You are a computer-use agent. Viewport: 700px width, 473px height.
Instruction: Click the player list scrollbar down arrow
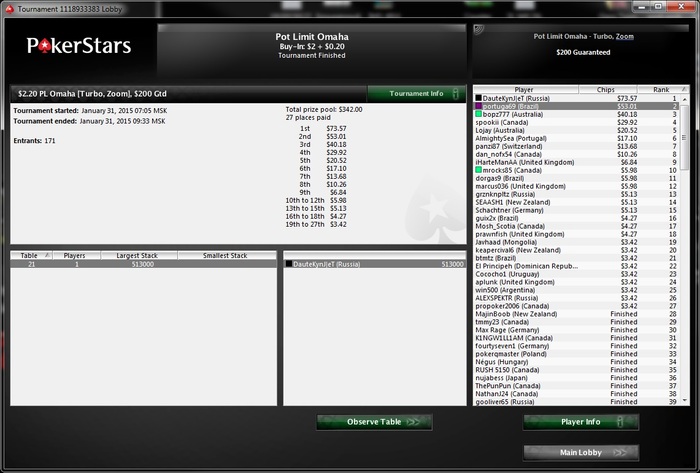point(685,401)
